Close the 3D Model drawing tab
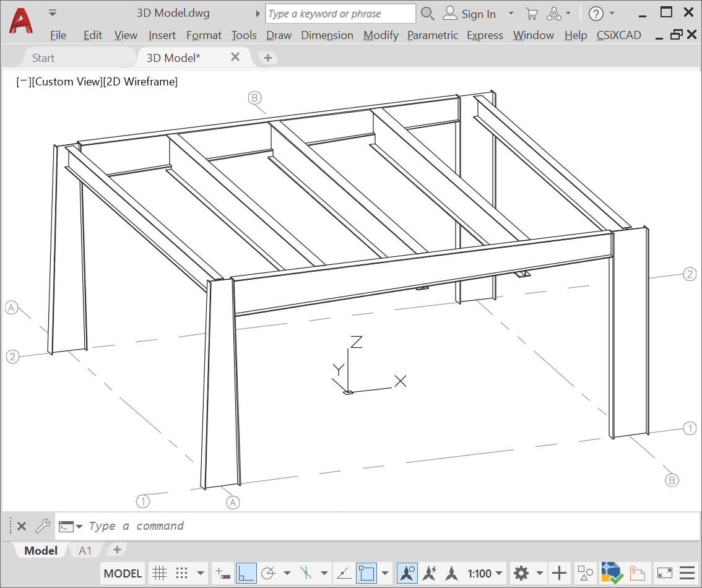 [x=235, y=57]
